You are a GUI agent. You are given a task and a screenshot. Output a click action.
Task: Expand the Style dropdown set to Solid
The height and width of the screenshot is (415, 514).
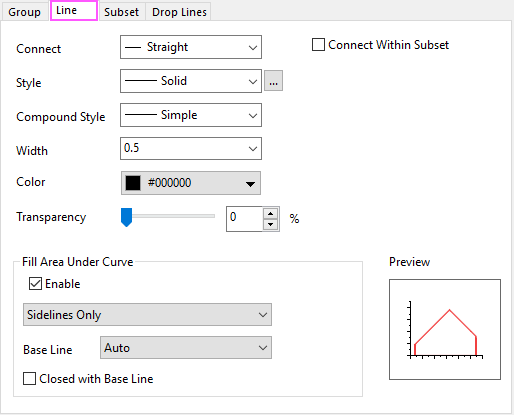[191, 81]
